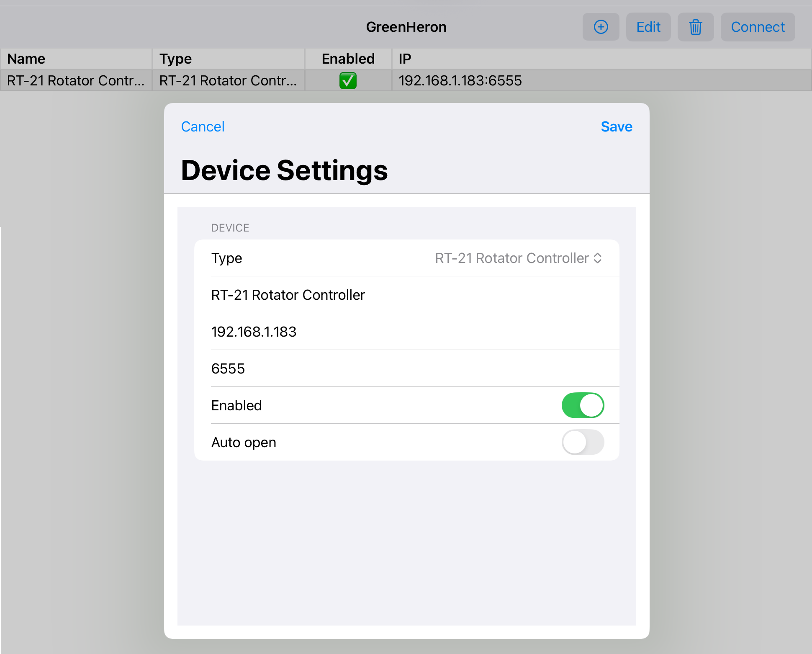The width and height of the screenshot is (812, 654).
Task: Click the IP column header
Action: [x=601, y=59]
